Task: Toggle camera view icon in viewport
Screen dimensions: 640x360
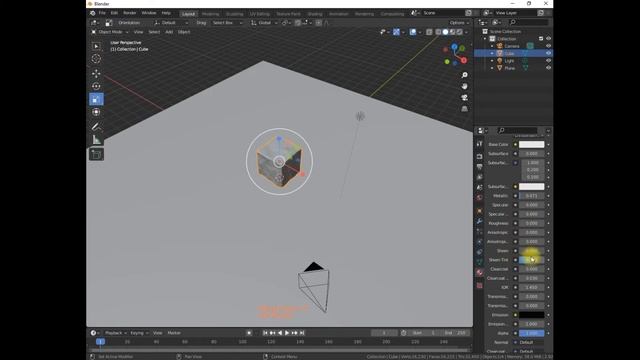Action: click(x=464, y=98)
